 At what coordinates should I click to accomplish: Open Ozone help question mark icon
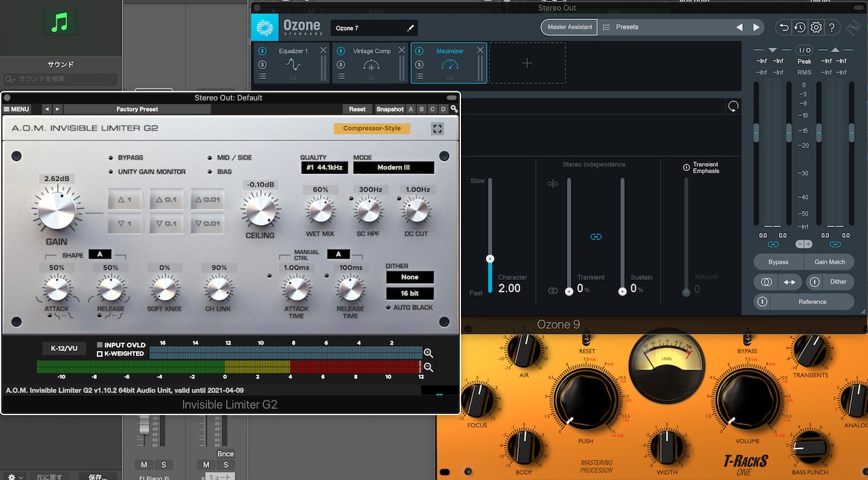[x=832, y=27]
